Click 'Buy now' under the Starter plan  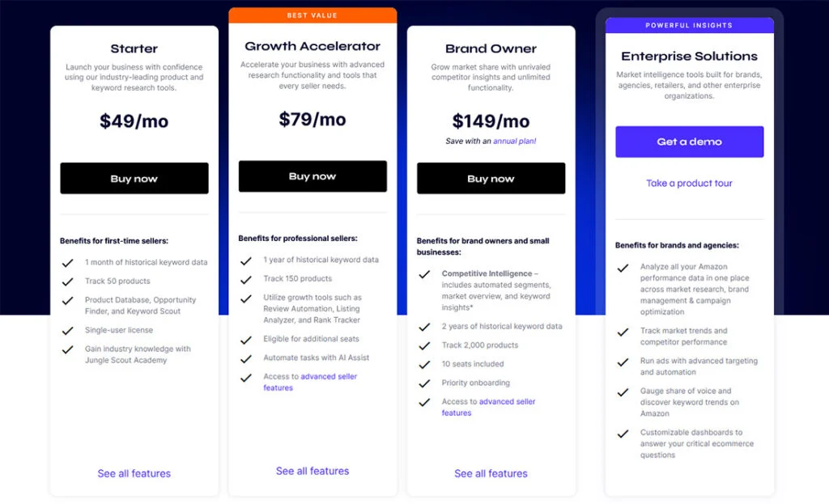[134, 178]
